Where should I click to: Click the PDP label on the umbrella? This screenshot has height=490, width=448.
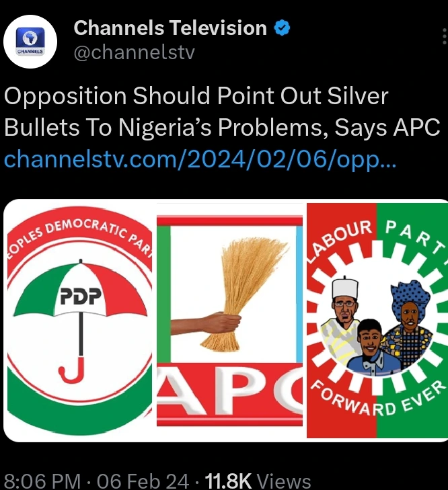tap(81, 296)
